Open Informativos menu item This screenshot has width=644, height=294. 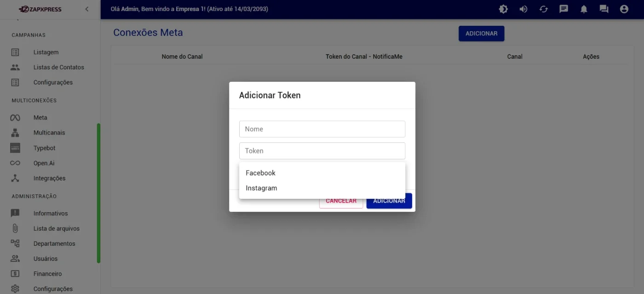coord(51,213)
